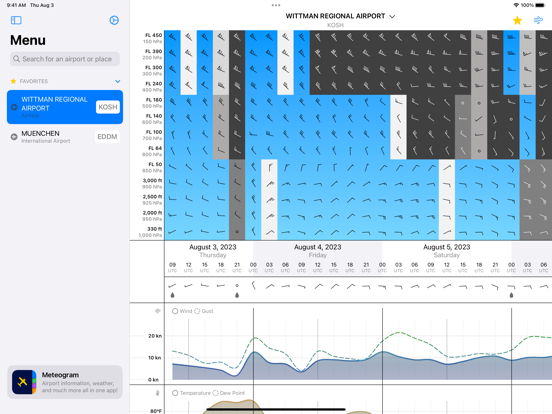Click the 2,000 ft altitude row label

coord(152,213)
